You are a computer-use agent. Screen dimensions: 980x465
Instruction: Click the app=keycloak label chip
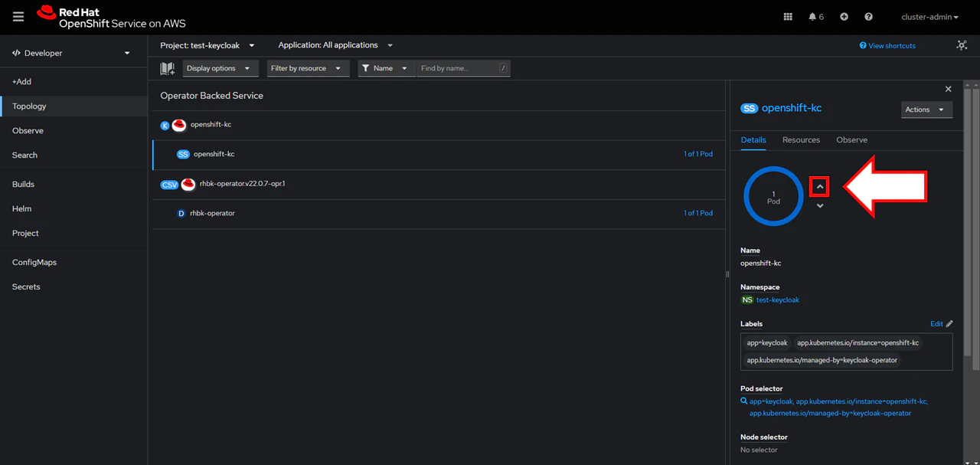coord(766,343)
